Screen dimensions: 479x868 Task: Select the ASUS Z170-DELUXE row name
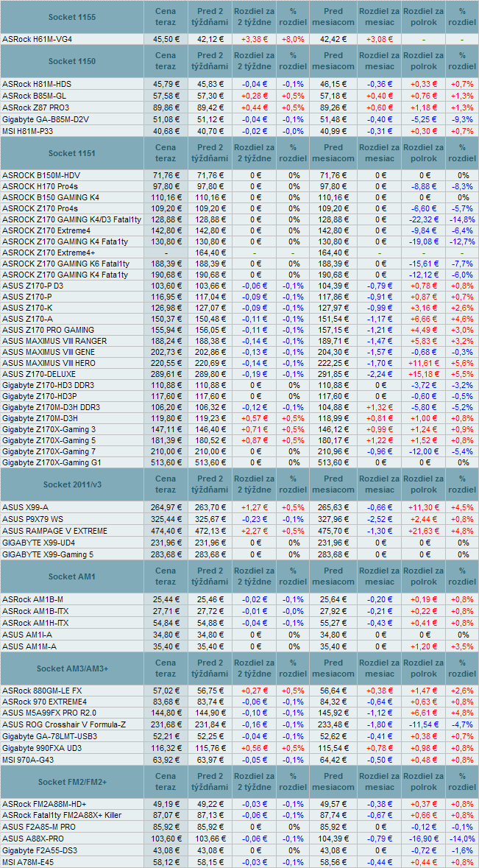point(38,374)
